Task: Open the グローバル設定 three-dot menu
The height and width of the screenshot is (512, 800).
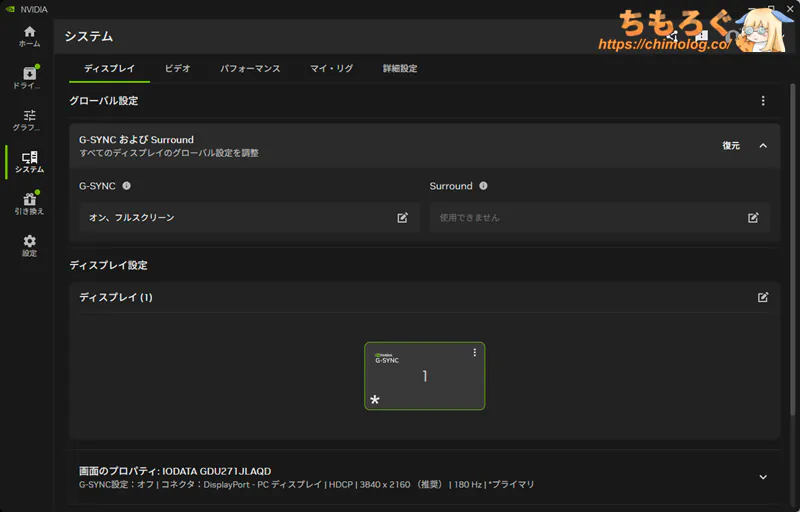Action: tap(763, 101)
